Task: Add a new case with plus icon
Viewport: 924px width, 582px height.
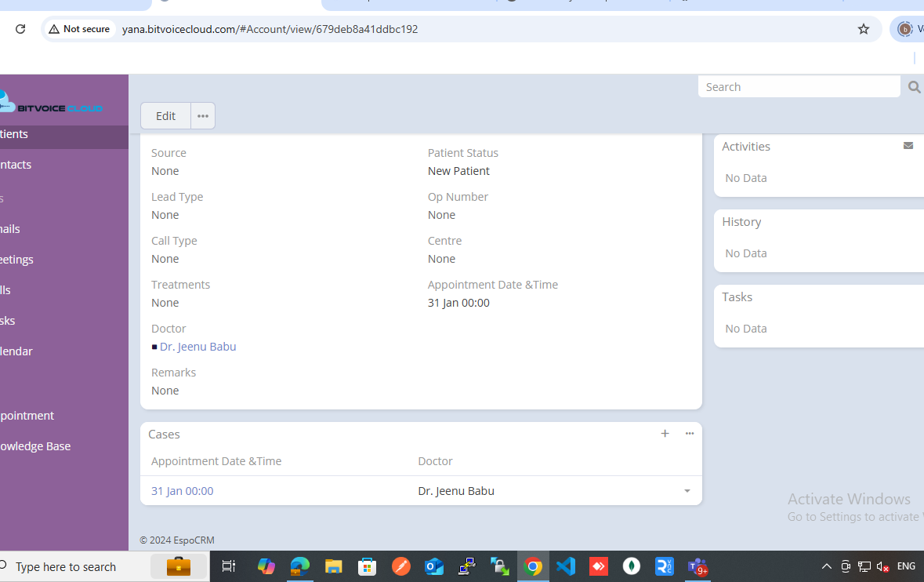Action: (x=665, y=434)
